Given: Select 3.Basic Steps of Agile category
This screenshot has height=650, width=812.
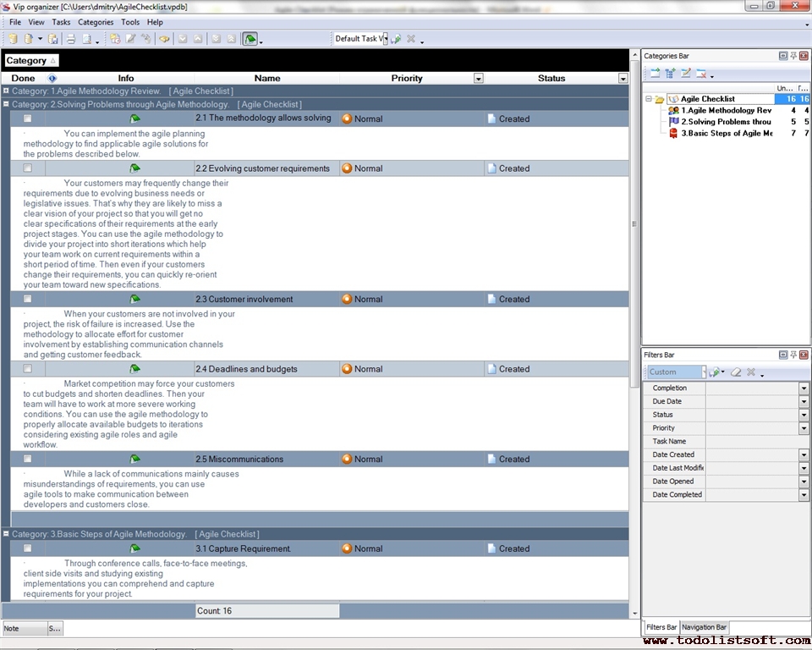Looking at the screenshot, I should [x=726, y=133].
